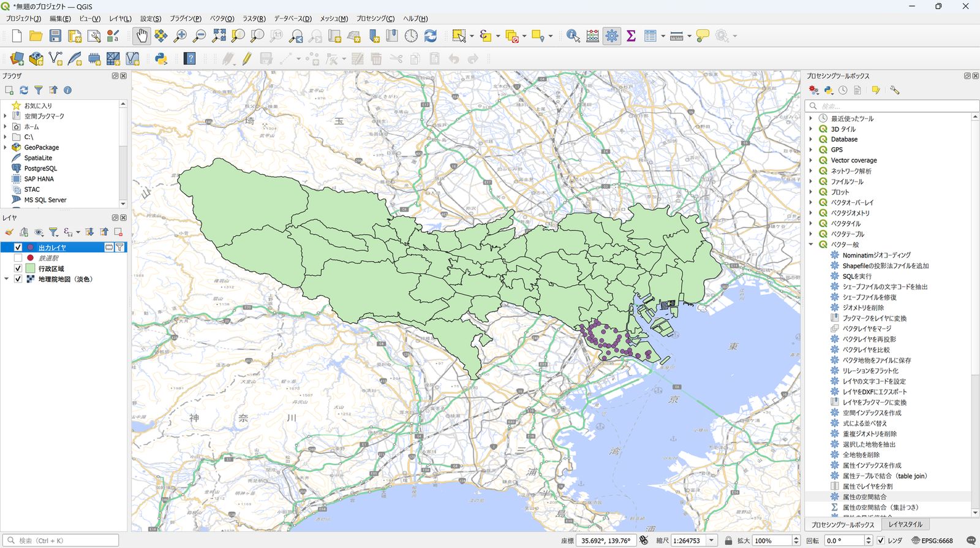Open the Python console icon

click(x=160, y=59)
